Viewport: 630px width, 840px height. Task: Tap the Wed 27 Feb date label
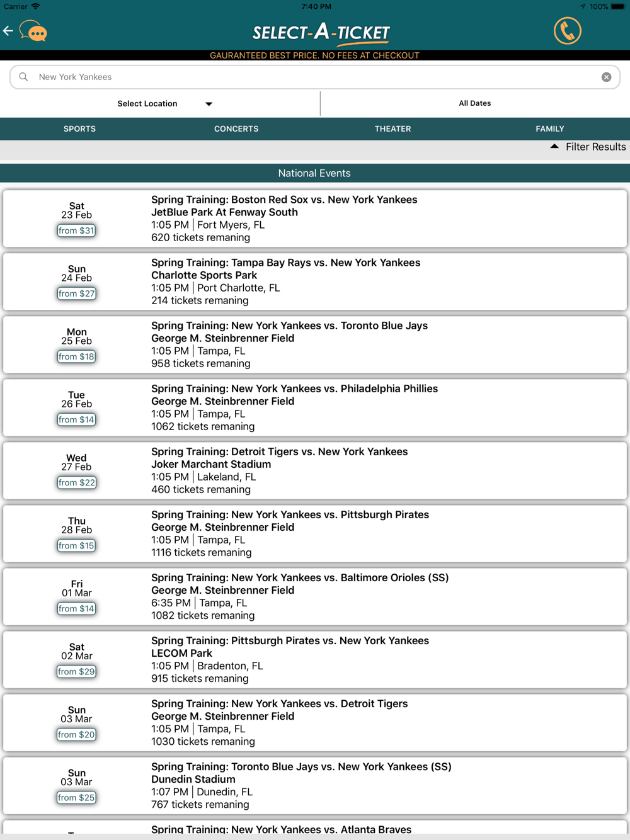tap(76, 462)
